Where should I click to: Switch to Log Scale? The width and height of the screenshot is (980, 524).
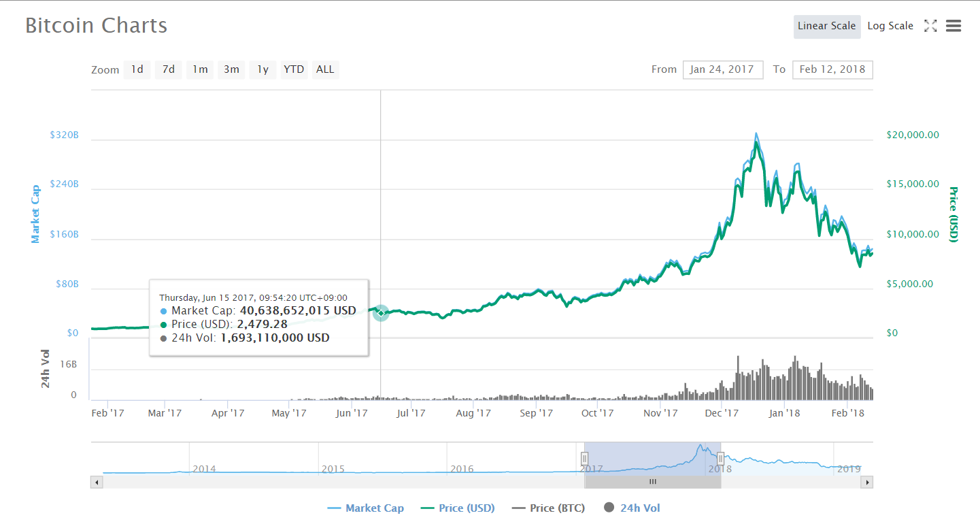[x=890, y=26]
